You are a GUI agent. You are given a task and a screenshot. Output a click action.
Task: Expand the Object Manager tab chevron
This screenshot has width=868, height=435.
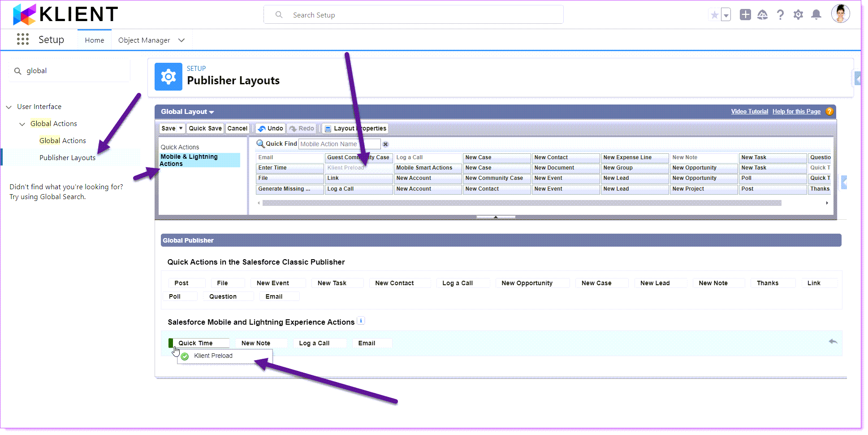pos(181,40)
